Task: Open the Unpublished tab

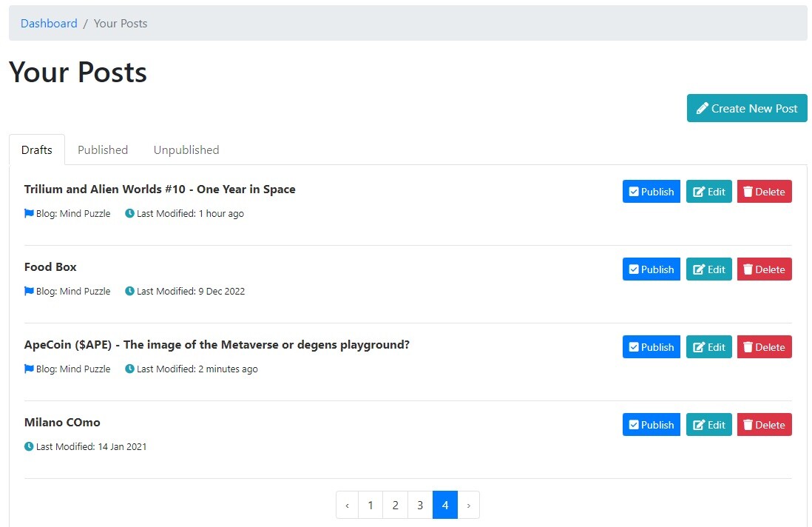Action: point(186,150)
